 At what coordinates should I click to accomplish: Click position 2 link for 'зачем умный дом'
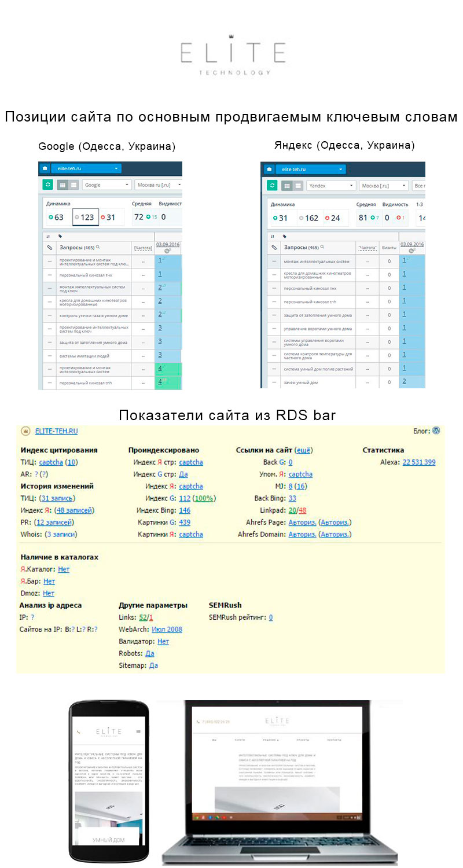pyautogui.click(x=404, y=381)
